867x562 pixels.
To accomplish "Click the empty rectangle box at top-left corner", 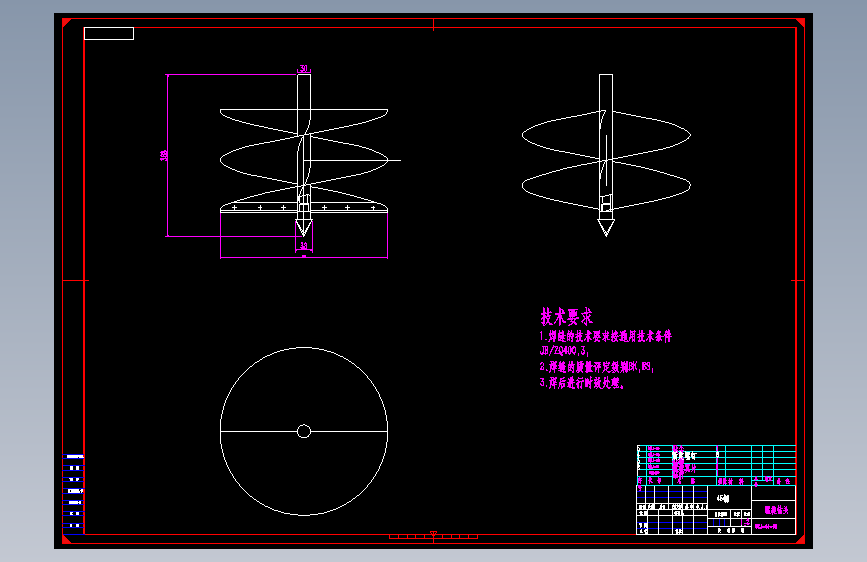I will [x=109, y=33].
